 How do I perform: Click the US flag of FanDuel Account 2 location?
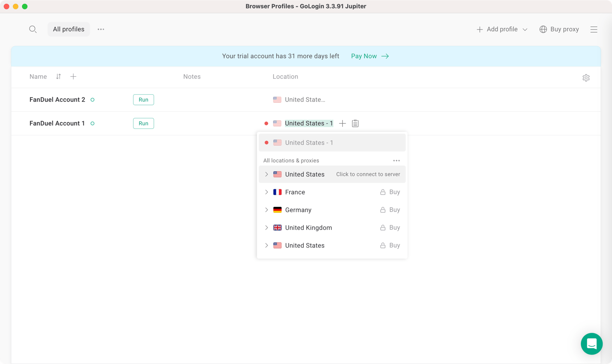(277, 100)
